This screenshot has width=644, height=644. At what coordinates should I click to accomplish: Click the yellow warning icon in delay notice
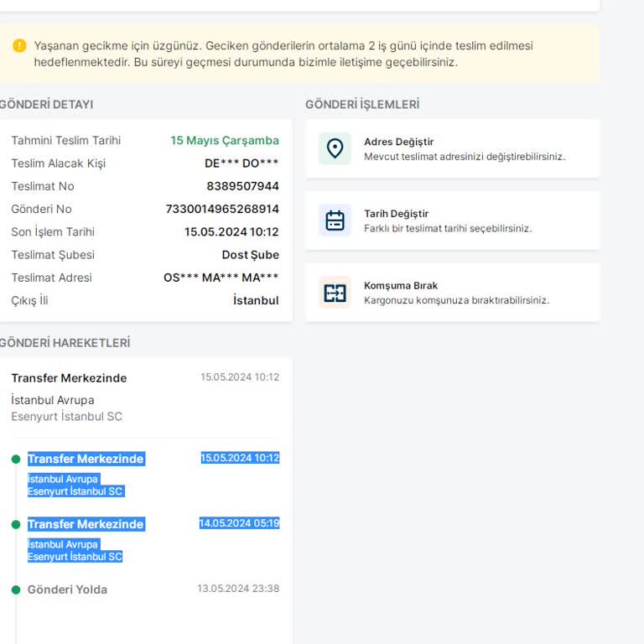coord(19,45)
